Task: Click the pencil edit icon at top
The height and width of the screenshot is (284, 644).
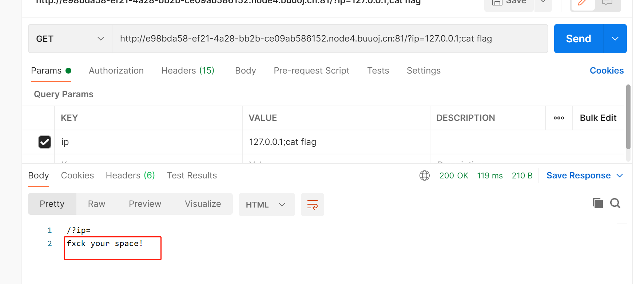Action: [x=582, y=3]
